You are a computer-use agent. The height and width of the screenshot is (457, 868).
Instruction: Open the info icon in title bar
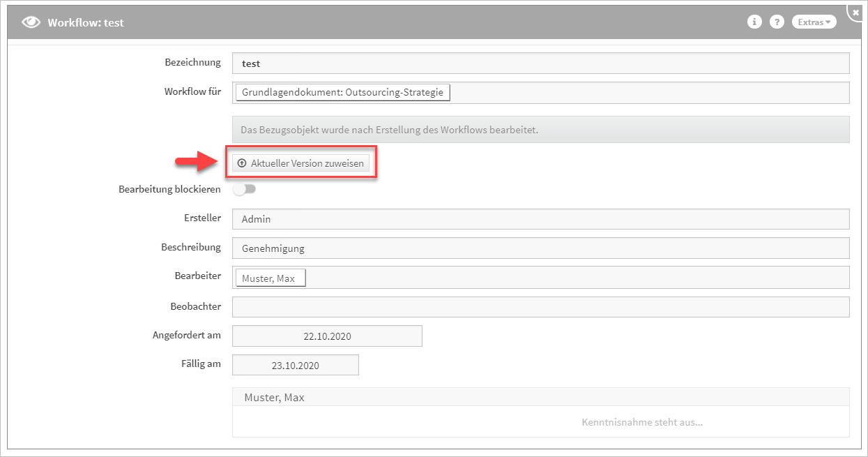pos(754,22)
